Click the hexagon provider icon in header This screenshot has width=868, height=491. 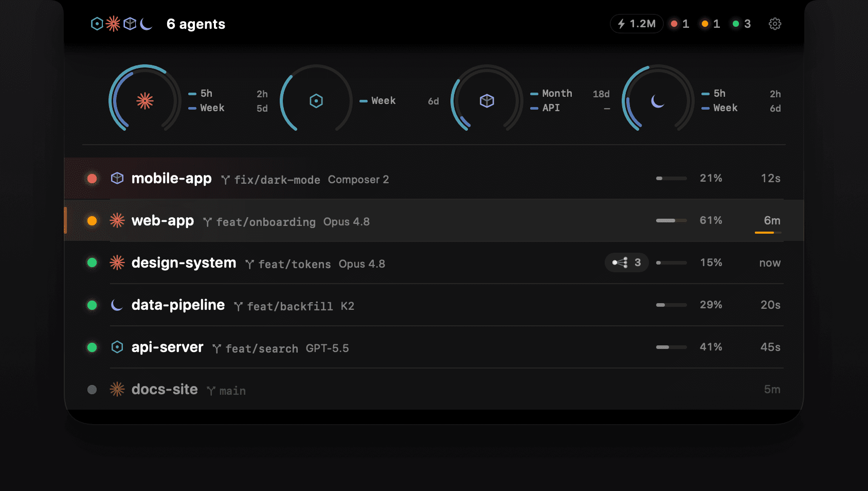tap(97, 24)
